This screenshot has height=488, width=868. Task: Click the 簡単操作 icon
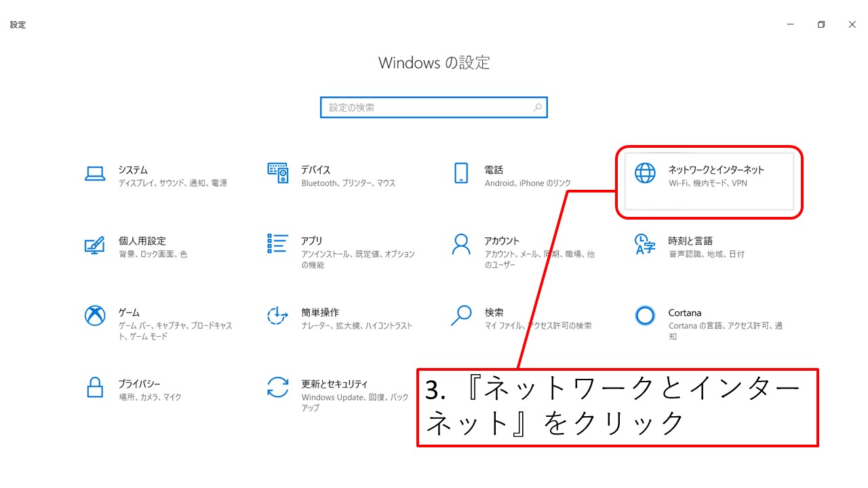(x=278, y=316)
